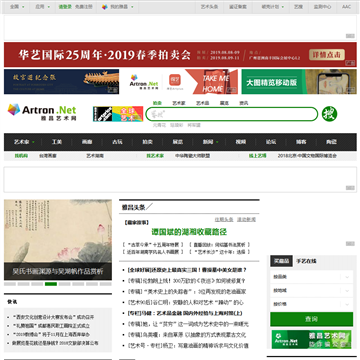
Task: Switch to the 买藏品 tab
Action: point(281,261)
